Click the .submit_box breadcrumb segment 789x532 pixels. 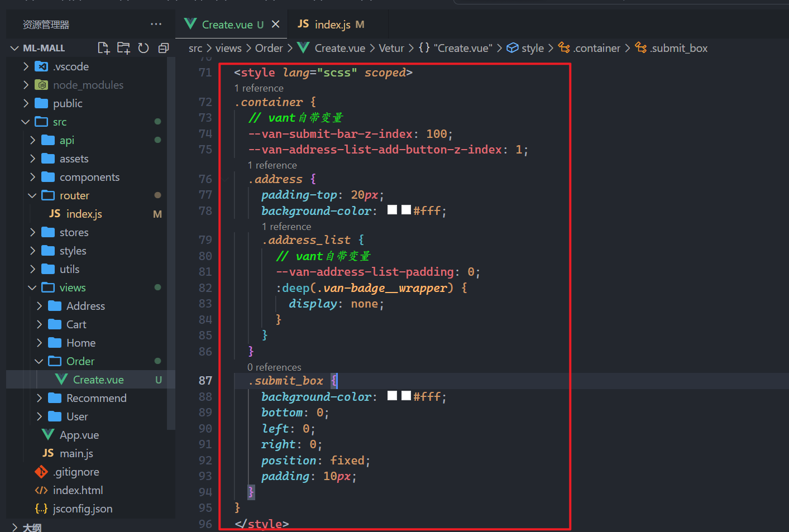click(671, 48)
